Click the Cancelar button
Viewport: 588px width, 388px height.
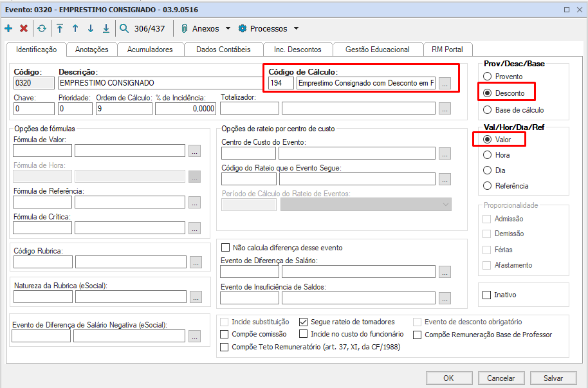[501, 378]
